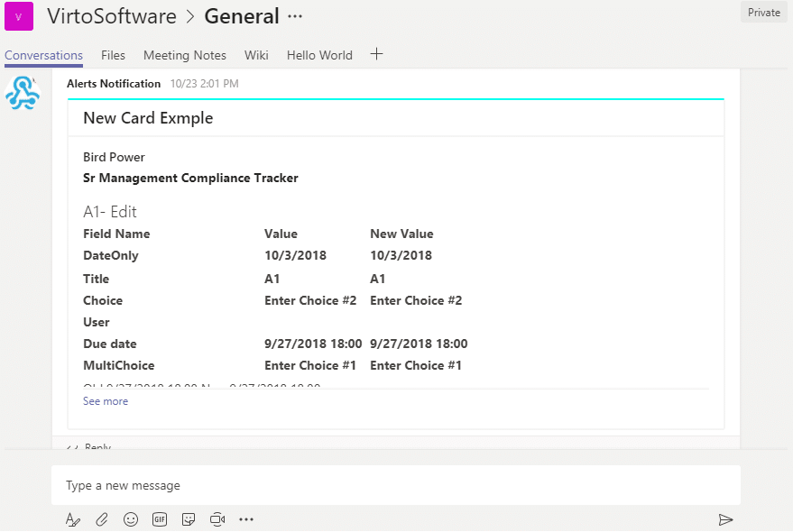The height and width of the screenshot is (532, 793).
Task: Click the A1- Edit heading
Action: 110,212
